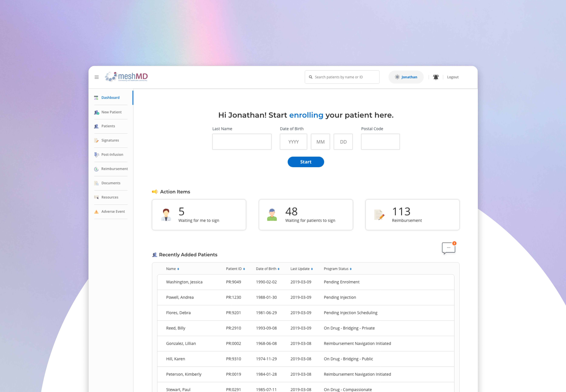This screenshot has width=566, height=392.
Task: Click the meshMD logo
Action: (x=126, y=77)
